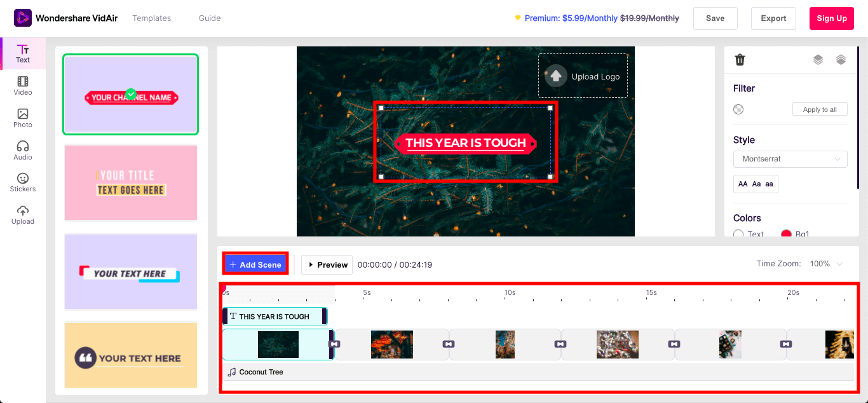Open the Upload panel in the sidebar
Viewport: 868px width, 403px height.
coord(23,215)
